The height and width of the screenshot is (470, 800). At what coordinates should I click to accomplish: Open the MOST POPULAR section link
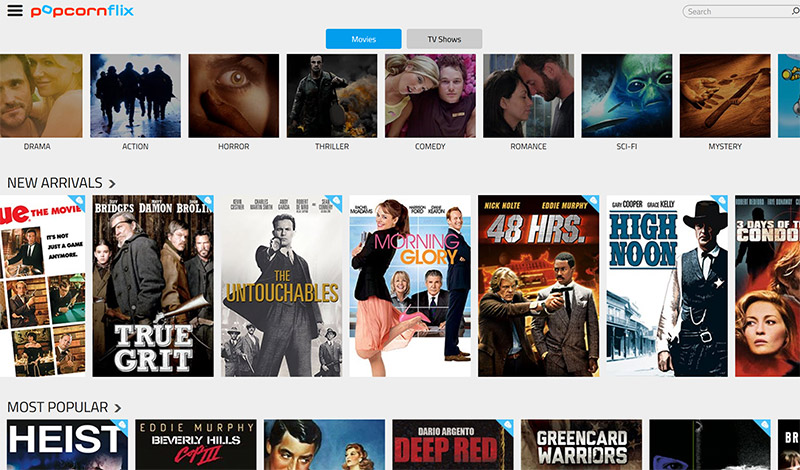click(x=58, y=407)
